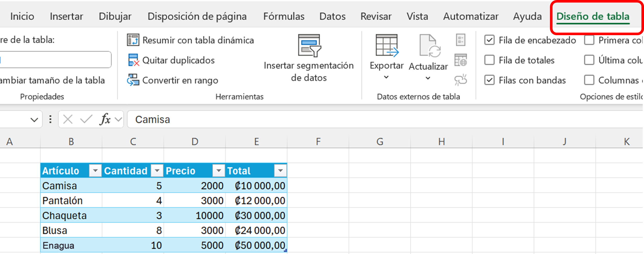Click the Convertir en rango icon
The image size is (644, 254).
point(133,80)
